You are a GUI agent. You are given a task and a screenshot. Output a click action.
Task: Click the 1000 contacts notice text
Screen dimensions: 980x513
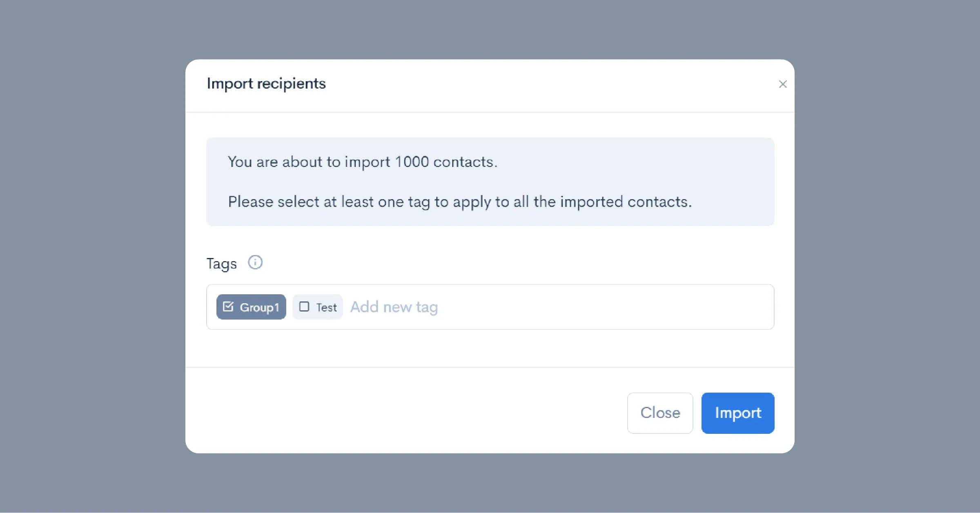coord(363,162)
